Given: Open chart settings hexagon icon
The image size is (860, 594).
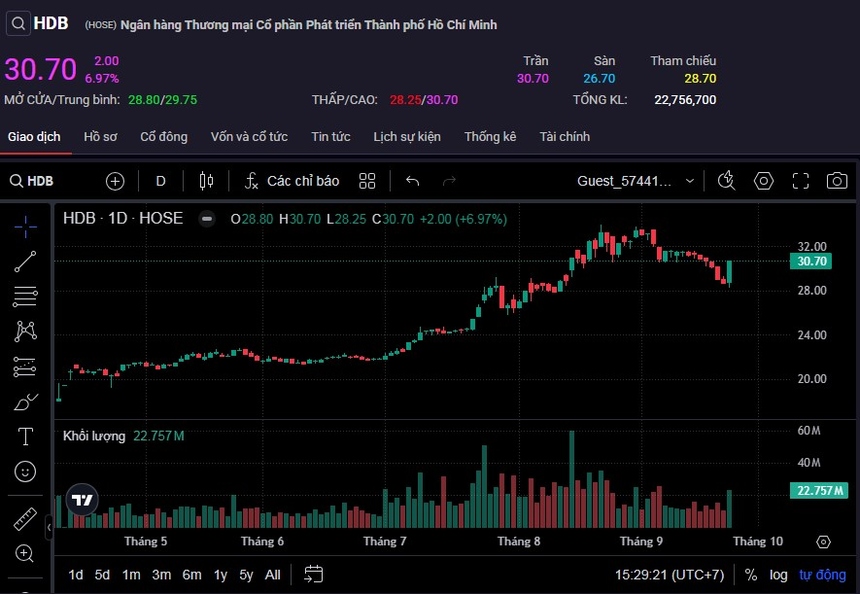Looking at the screenshot, I should pyautogui.click(x=764, y=181).
